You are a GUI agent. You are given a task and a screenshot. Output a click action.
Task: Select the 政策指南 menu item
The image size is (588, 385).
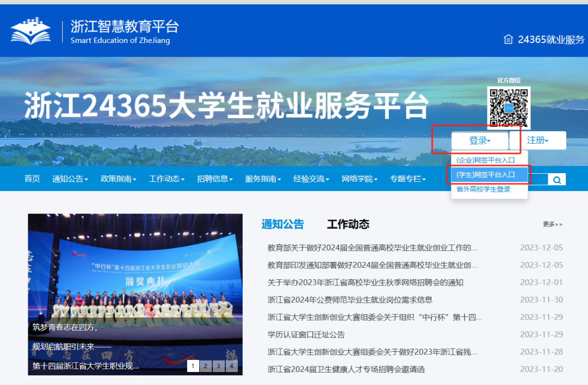(119, 179)
